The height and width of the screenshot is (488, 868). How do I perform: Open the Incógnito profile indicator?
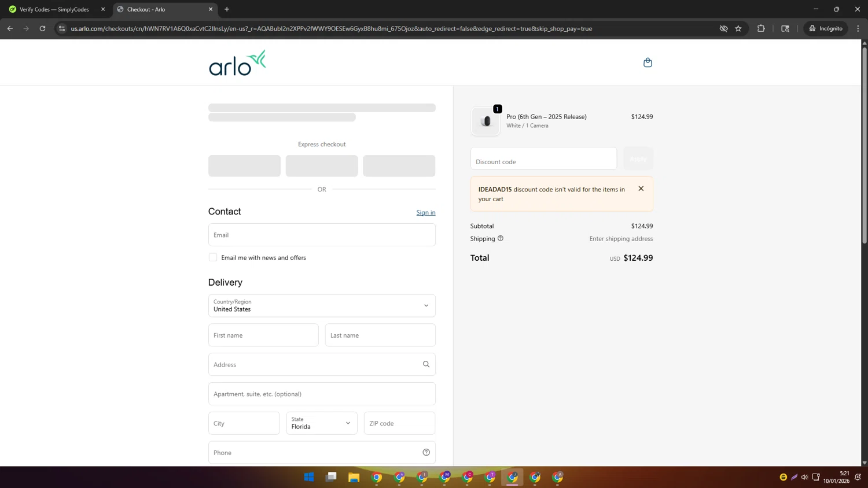(826, 28)
